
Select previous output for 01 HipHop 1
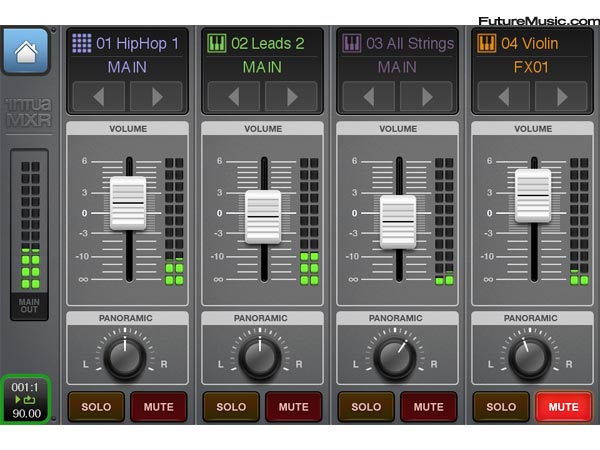[x=99, y=97]
